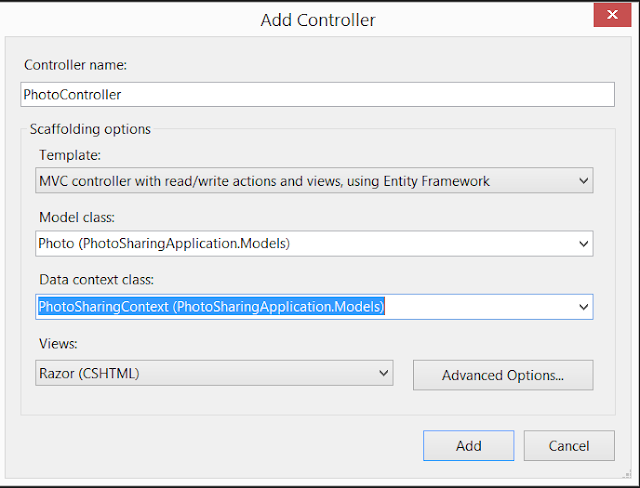Screen dimensions: 640x488
Task: Select the MVC controller template combo box
Action: pyautogui.click(x=314, y=180)
